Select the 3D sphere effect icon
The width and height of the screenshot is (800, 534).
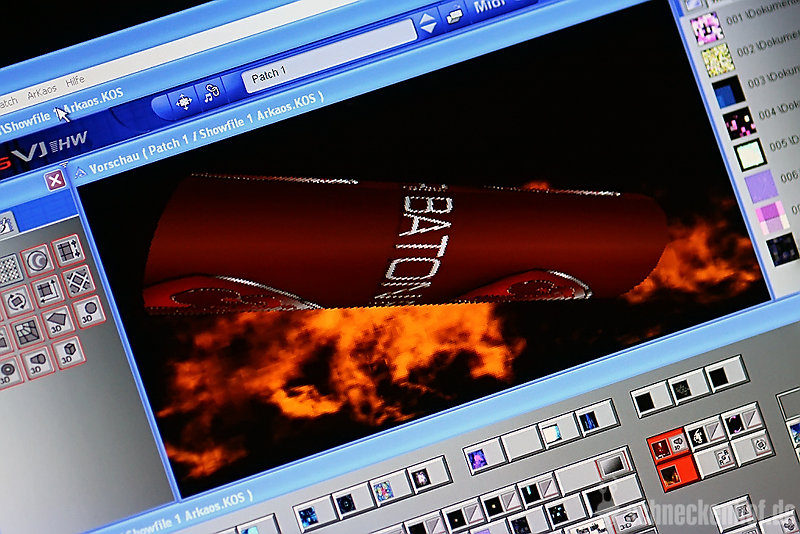coord(88,311)
